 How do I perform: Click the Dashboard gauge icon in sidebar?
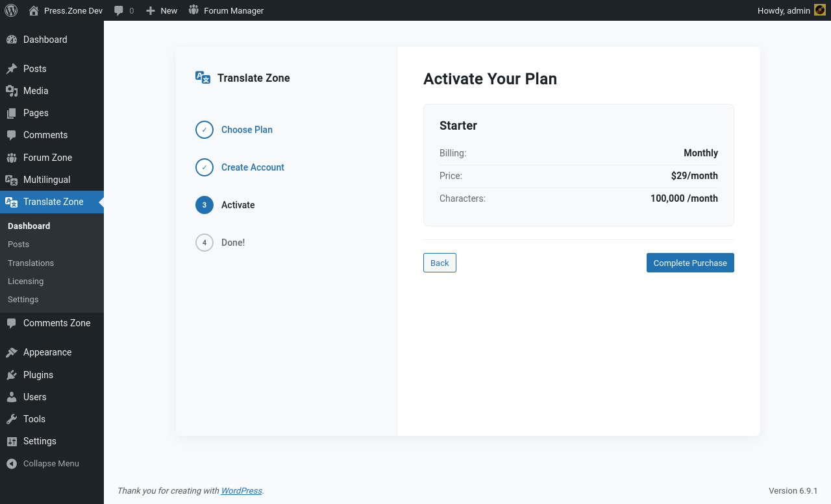tap(12, 40)
